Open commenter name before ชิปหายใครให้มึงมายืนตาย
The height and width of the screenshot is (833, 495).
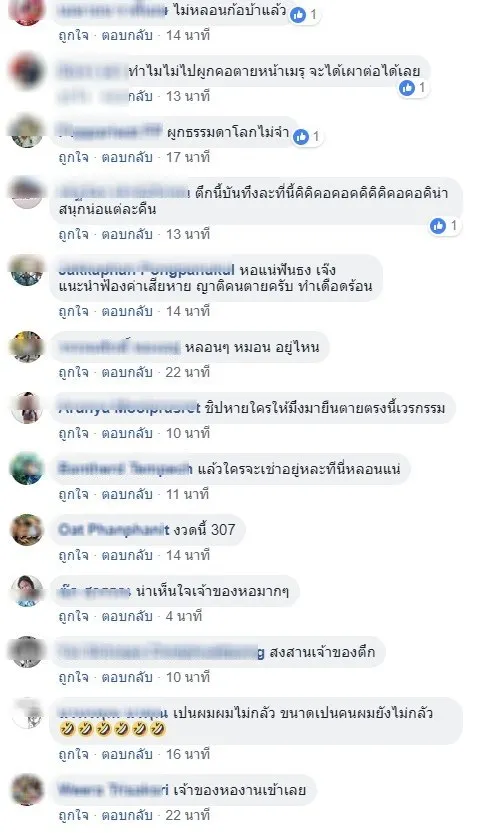click(129, 408)
